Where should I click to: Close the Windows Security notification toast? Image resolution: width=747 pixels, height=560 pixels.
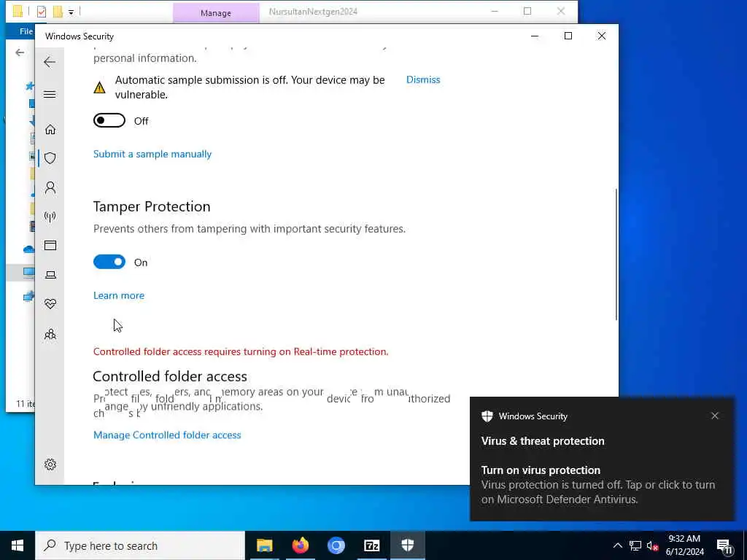(x=715, y=416)
